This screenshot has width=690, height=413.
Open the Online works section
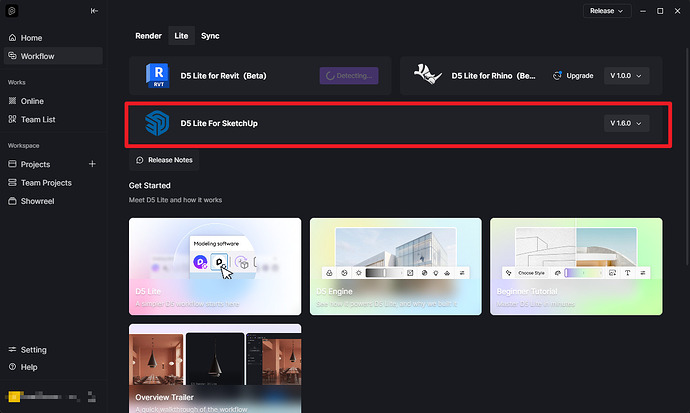53,101
